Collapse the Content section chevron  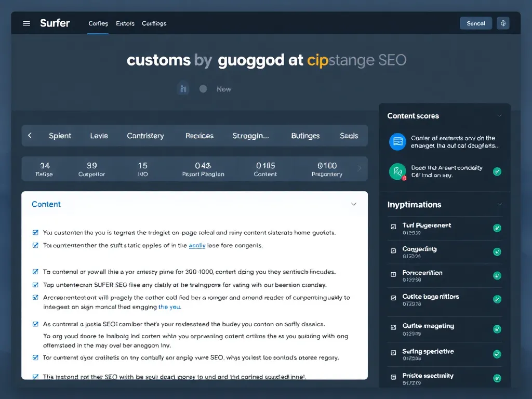click(x=353, y=204)
